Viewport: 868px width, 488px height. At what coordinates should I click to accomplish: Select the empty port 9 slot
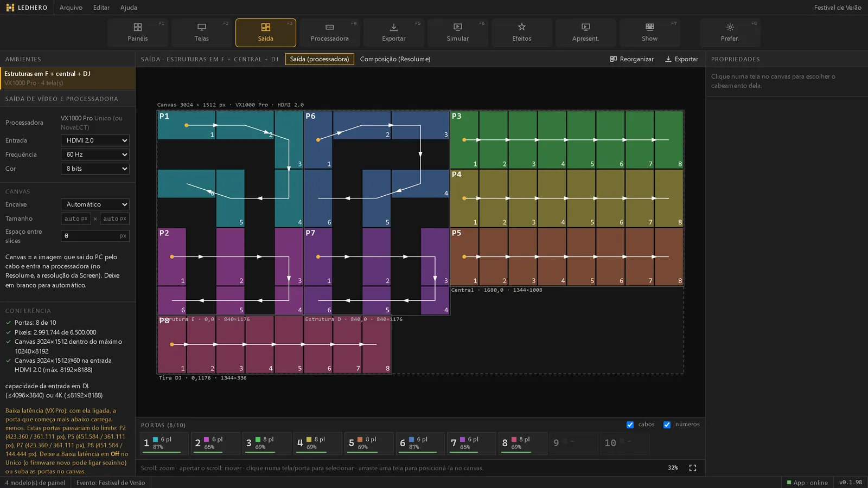click(574, 443)
